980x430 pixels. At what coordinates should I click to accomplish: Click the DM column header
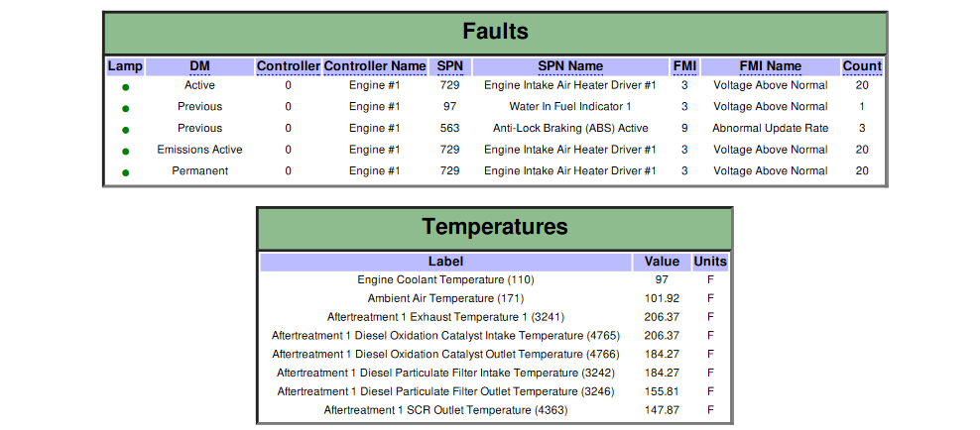pyautogui.click(x=199, y=66)
